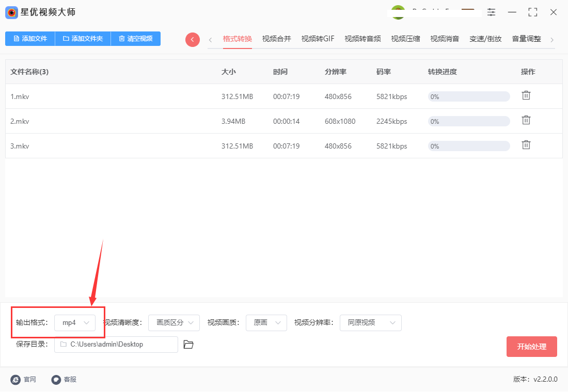Screen dimensions: 568x392
Task: Click progress bar of 1.mkv
Action: point(469,96)
